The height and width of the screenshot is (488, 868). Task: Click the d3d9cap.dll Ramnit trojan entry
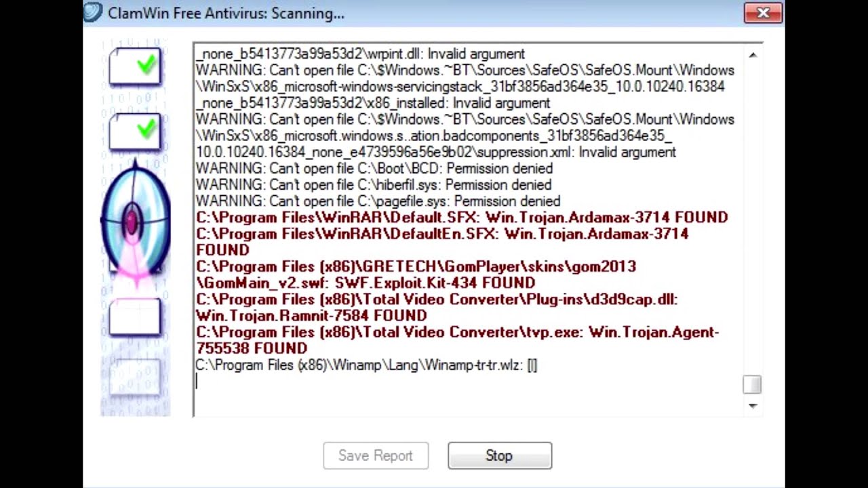437,307
